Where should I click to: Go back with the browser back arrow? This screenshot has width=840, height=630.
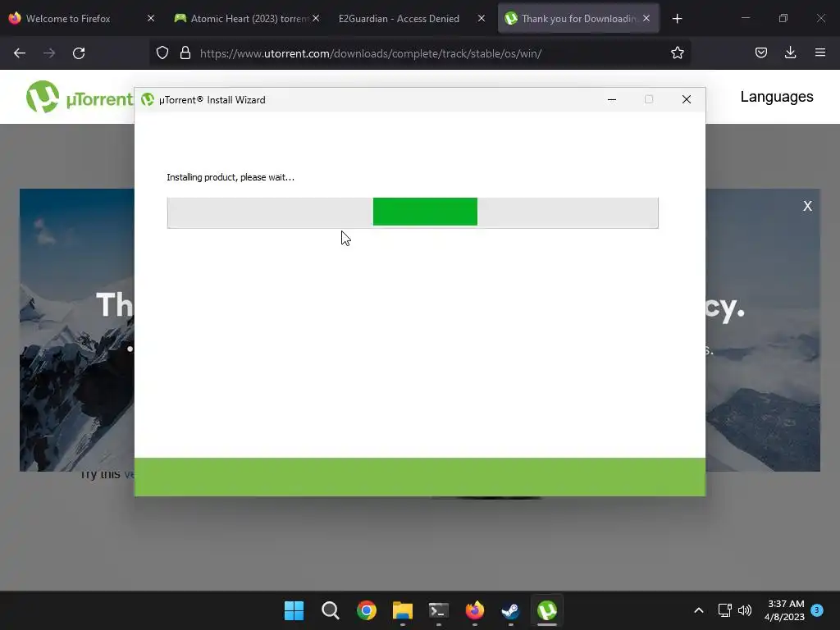[x=20, y=53]
